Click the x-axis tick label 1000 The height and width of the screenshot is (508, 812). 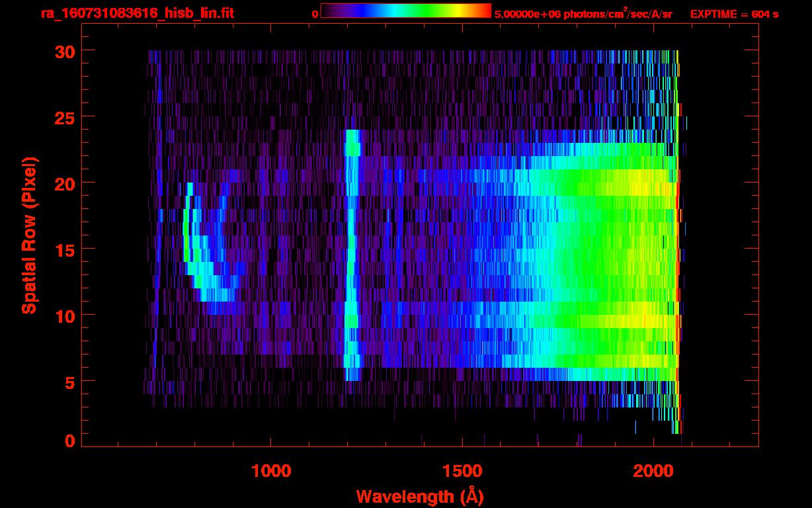pyautogui.click(x=272, y=470)
